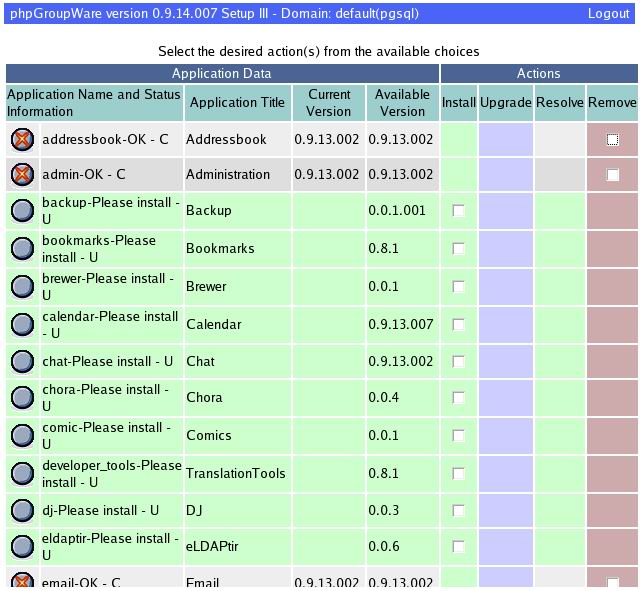Select Install checkbox for Chora

coord(459,398)
